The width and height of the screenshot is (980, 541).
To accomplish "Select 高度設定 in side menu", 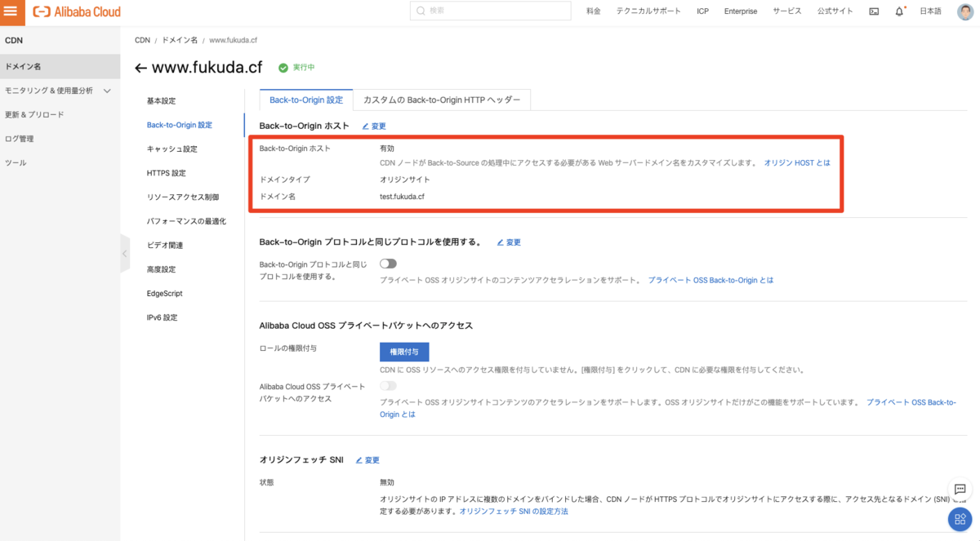I will 161,269.
